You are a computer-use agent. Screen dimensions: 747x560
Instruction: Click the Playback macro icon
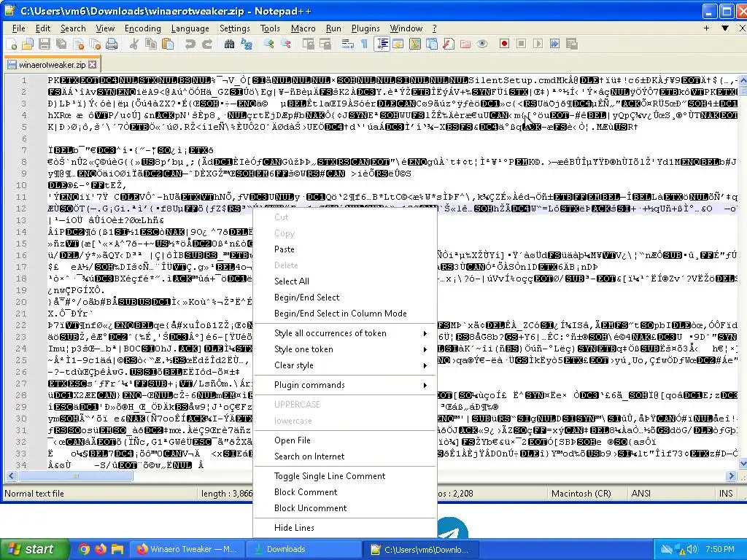(538, 44)
